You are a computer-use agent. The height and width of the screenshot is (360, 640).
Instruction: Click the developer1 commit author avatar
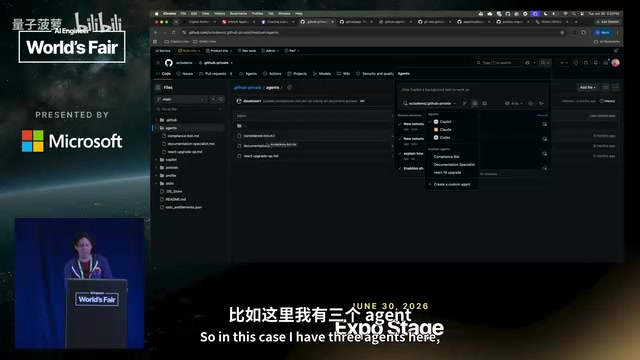239,101
